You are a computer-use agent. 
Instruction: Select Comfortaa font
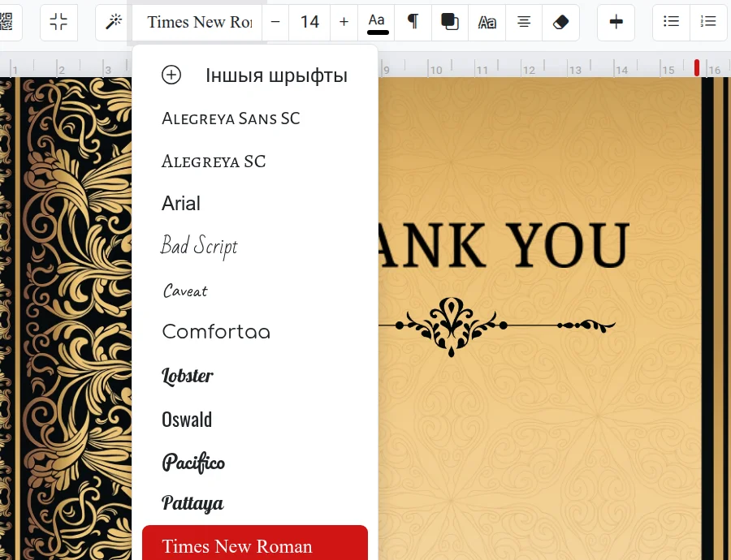[254, 332]
